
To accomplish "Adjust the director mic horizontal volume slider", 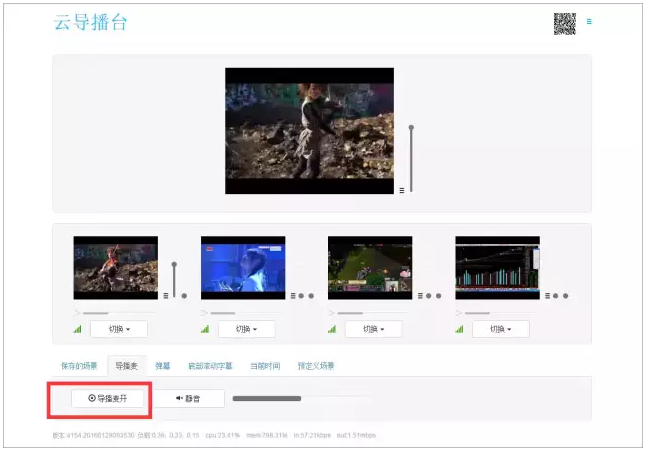I will [x=302, y=398].
